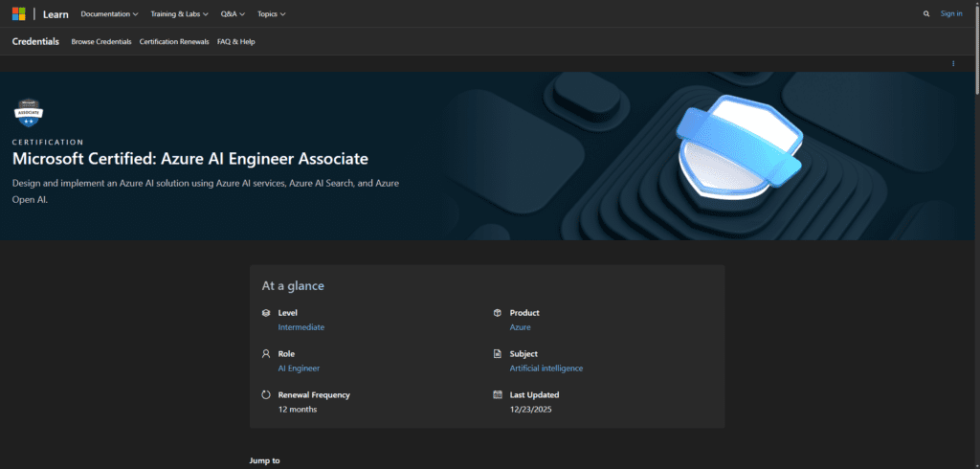Screen dimensions: 980x469
Task: Open the Topics dropdown menu
Action: tap(271, 13)
